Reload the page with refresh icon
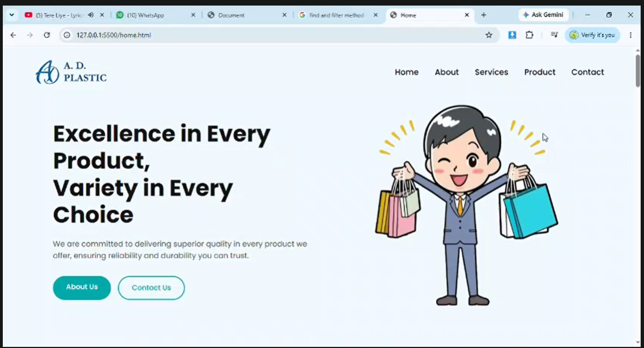644x348 pixels. point(47,35)
